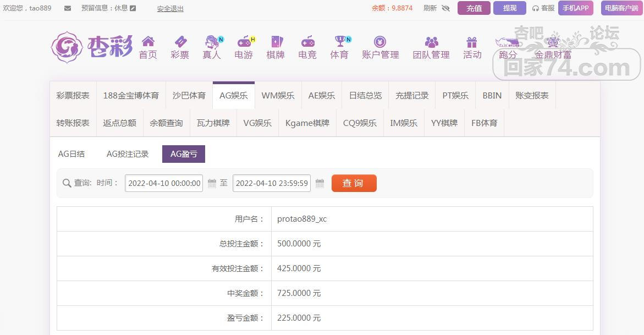Click the orange 查询 button
The height and width of the screenshot is (335, 644).
[x=354, y=183]
